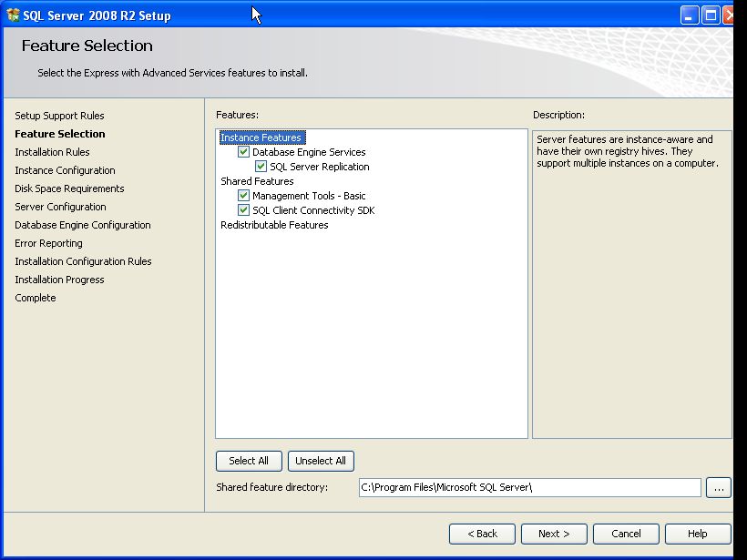Image resolution: width=747 pixels, height=560 pixels.
Task: Click the Unselect All button
Action: click(x=321, y=461)
